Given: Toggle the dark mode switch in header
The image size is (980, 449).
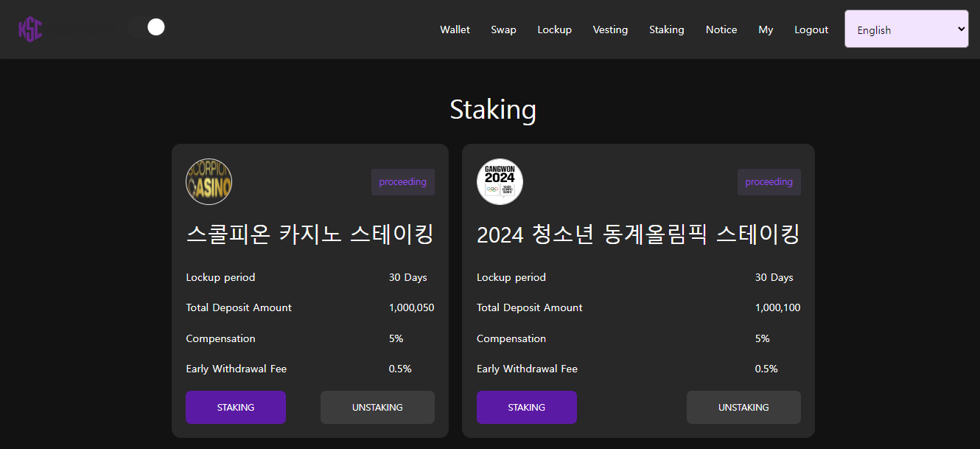Looking at the screenshot, I should (x=145, y=27).
